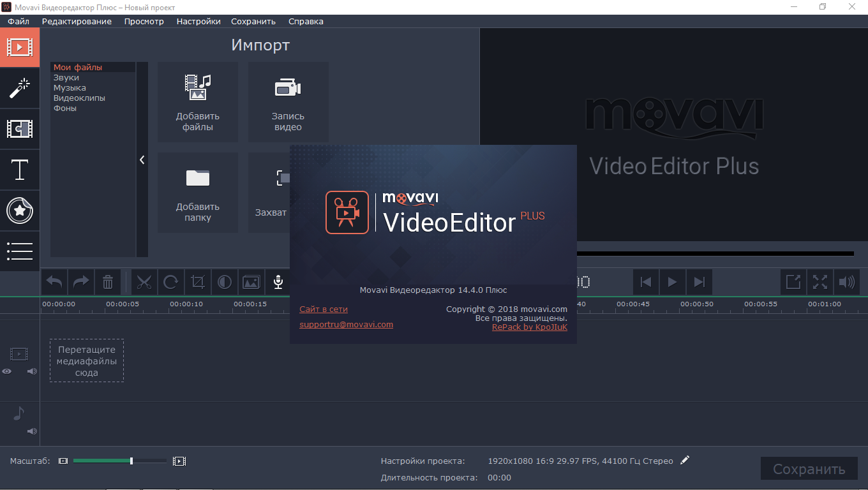Open the Filters magic wand tab
This screenshot has width=868, height=490.
20,88
